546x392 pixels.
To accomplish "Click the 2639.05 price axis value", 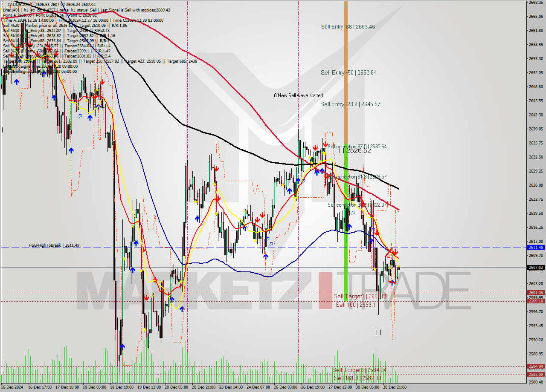I will click(x=535, y=129).
